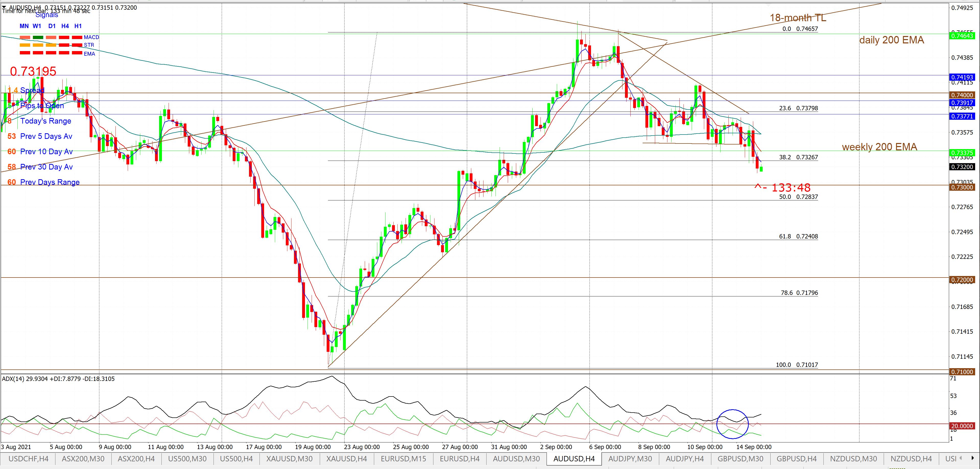The width and height of the screenshot is (980, 469).
Task: Select the Fibonacci 23.6 0.73798 level label
Action: pos(798,109)
